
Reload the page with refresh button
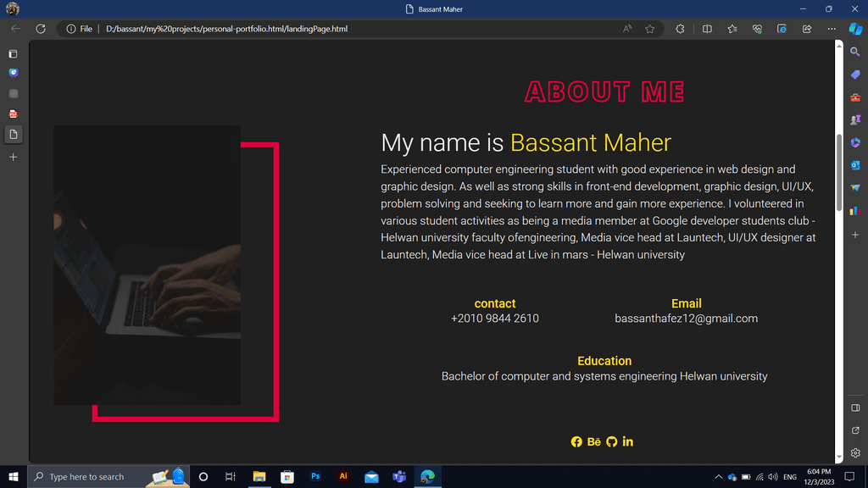pyautogui.click(x=41, y=29)
